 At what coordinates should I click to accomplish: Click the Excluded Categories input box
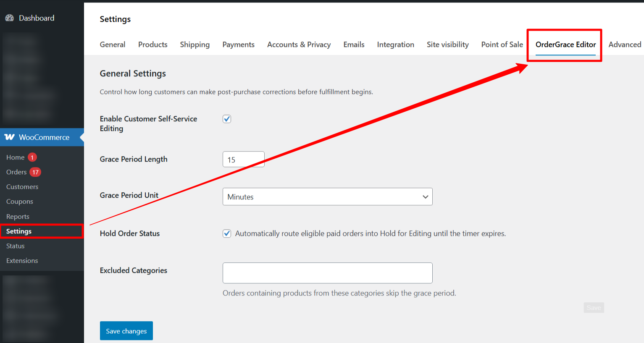(327, 273)
